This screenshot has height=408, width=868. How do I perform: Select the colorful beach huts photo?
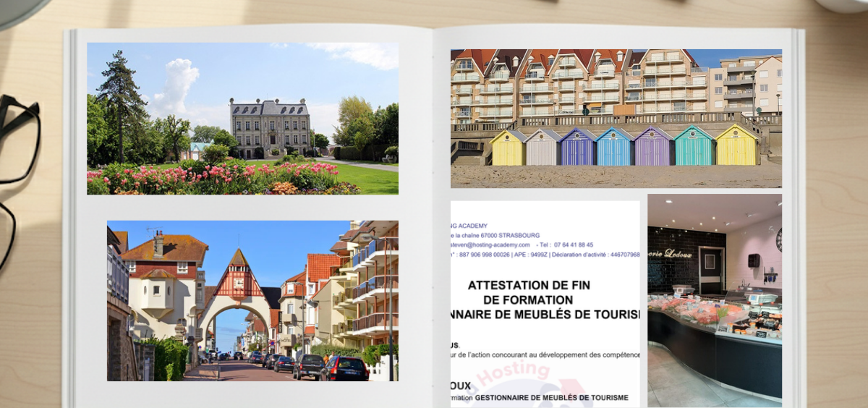pyautogui.click(x=616, y=118)
